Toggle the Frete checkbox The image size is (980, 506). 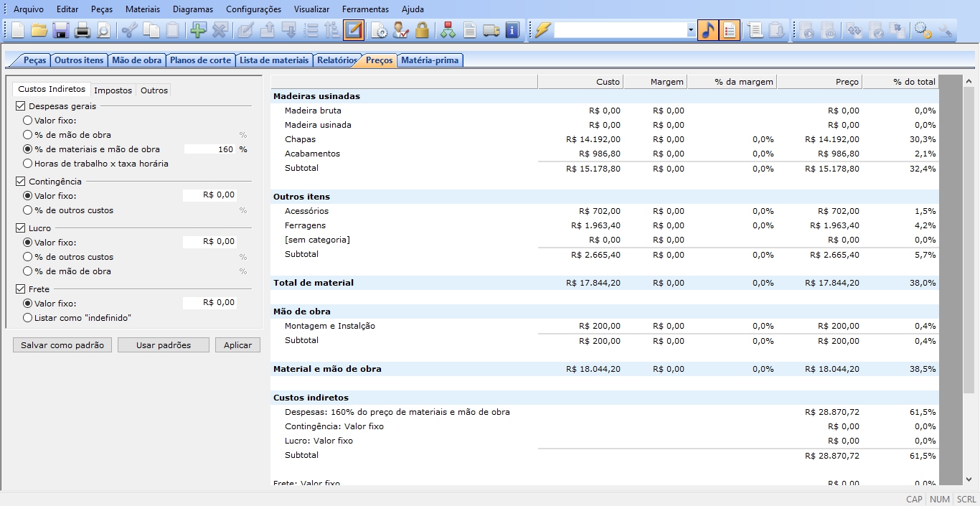coord(21,289)
